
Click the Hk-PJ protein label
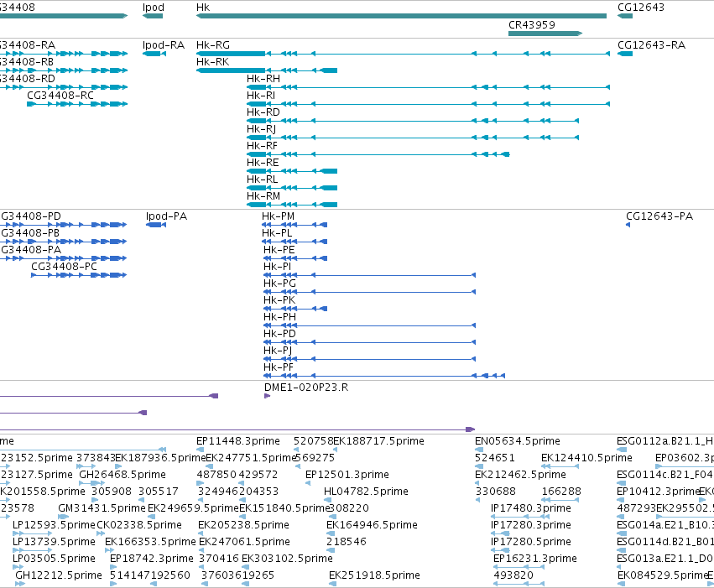pyautogui.click(x=278, y=351)
